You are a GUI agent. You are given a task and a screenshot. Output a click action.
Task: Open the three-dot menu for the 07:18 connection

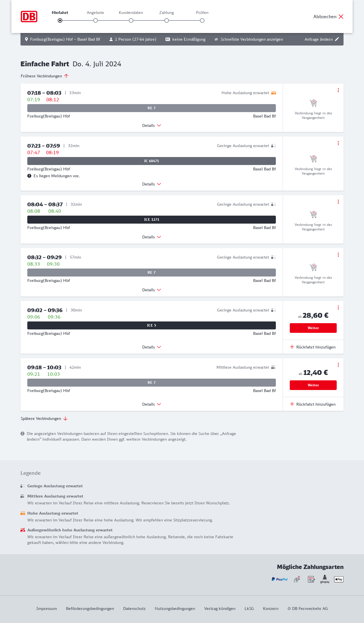click(x=338, y=90)
